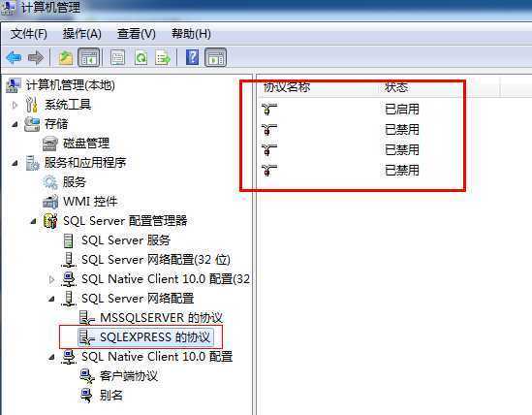
Task: Click the Properties toolbar icon
Action: tap(117, 57)
